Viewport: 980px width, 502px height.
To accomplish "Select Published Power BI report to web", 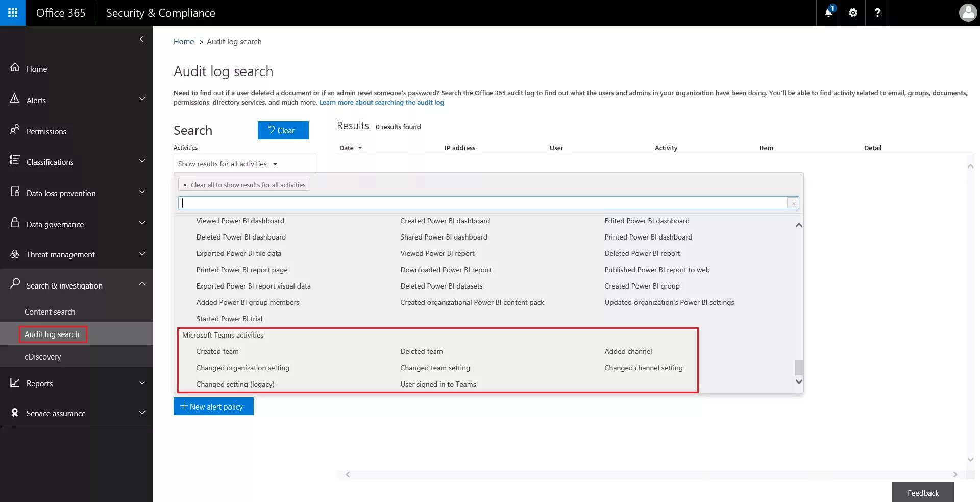I will click(x=657, y=270).
